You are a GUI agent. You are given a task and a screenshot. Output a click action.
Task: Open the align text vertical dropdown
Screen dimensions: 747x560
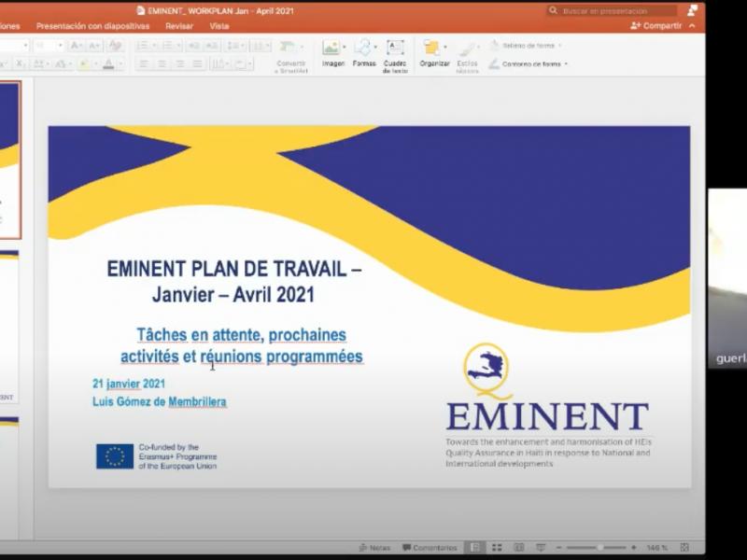[243, 63]
